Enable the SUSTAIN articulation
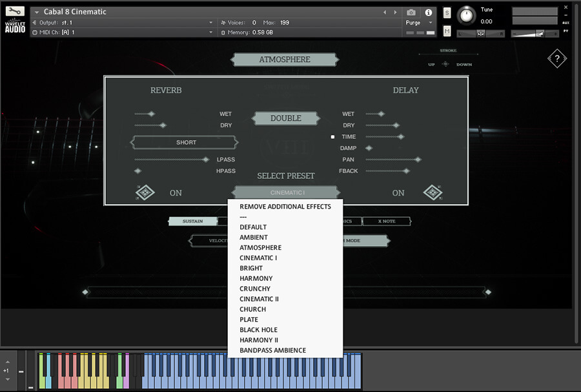The width and height of the screenshot is (581, 392). (x=192, y=222)
